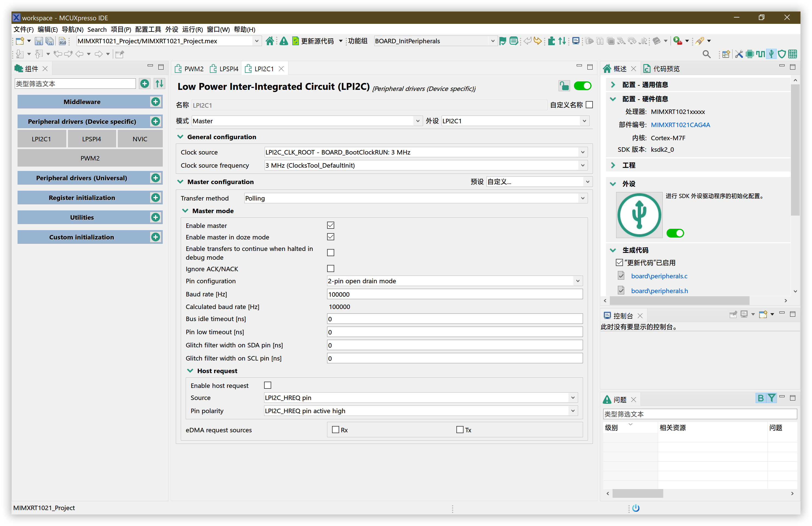Click the debug run with toolbox icon
812x526 pixels.
(x=677, y=41)
